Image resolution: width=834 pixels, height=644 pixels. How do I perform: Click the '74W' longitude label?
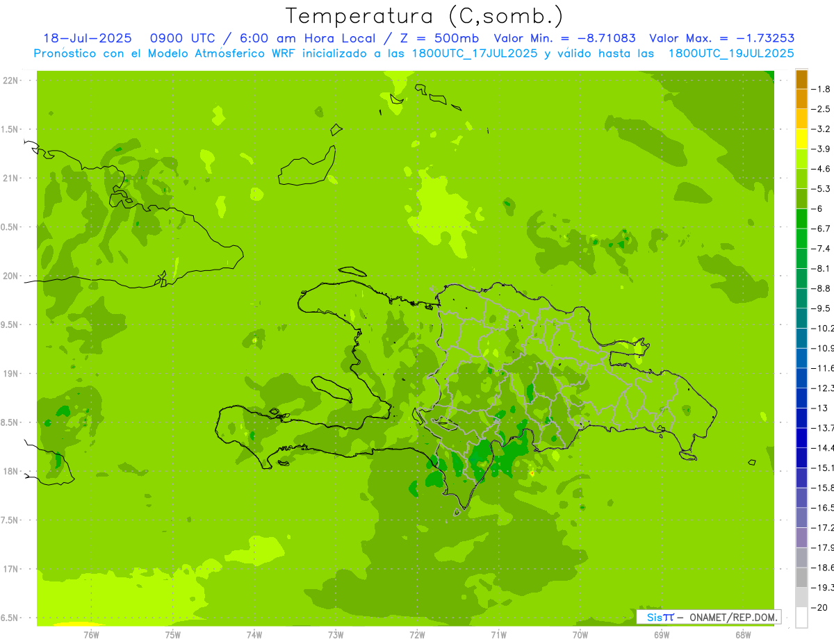coord(254,634)
